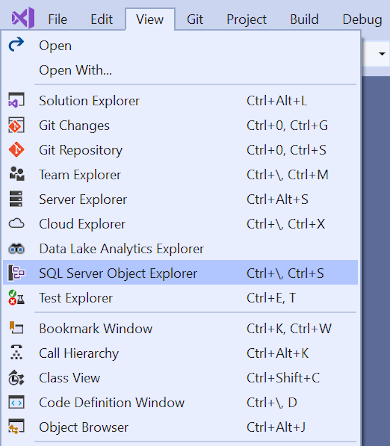Viewport: 390px width, 446px height.
Task: Select Data Lake Analytics Explorer entry
Action: coord(180,249)
